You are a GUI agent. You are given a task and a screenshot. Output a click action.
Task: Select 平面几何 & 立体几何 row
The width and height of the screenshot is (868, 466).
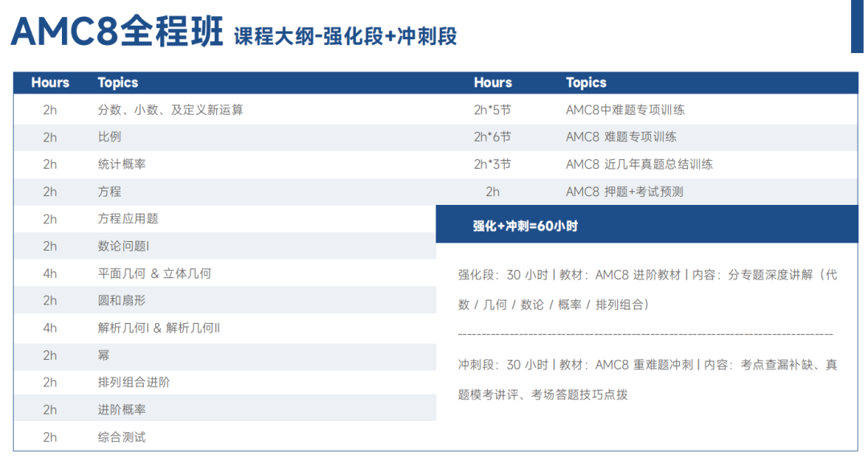click(225, 273)
